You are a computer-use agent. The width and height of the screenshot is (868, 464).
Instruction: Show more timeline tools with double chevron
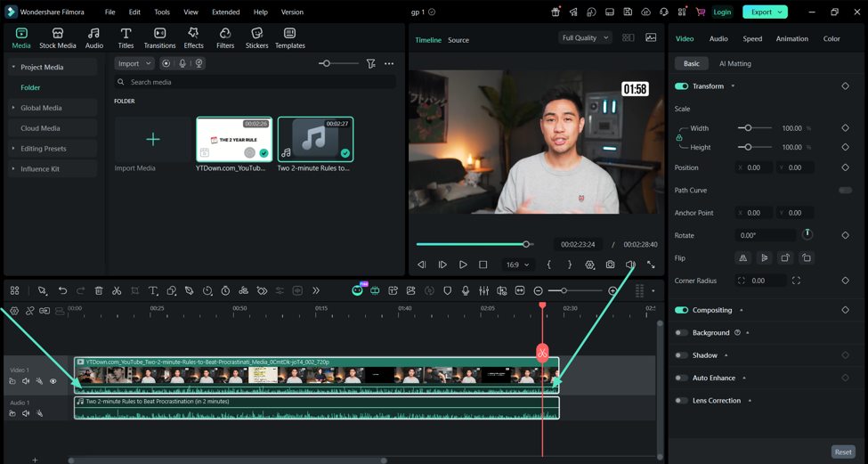315,290
